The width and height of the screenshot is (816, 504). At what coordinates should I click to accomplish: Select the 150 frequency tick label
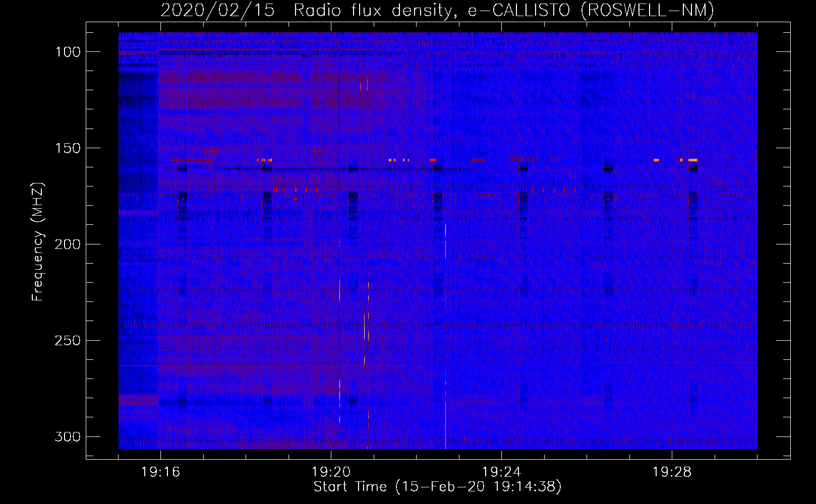(68, 148)
